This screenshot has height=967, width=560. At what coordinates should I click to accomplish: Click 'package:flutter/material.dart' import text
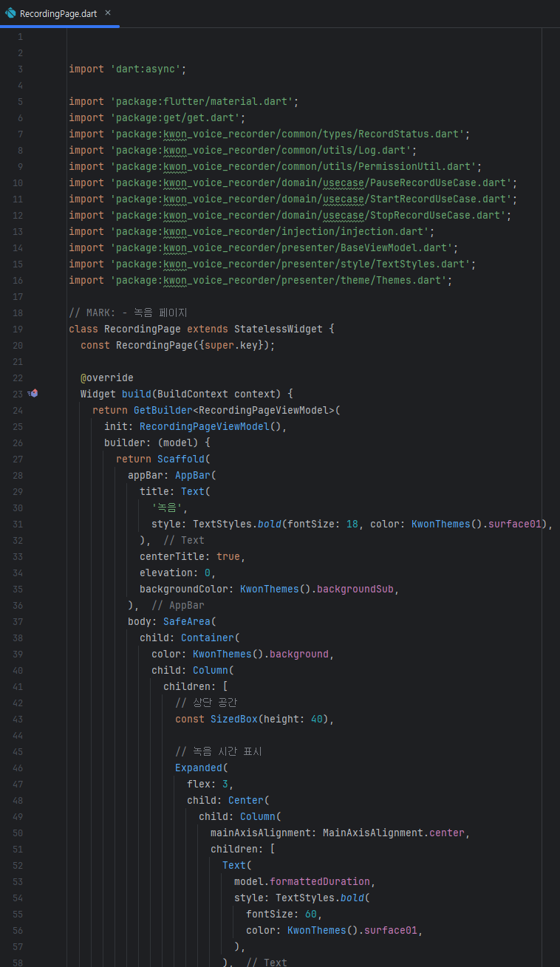[x=202, y=101]
